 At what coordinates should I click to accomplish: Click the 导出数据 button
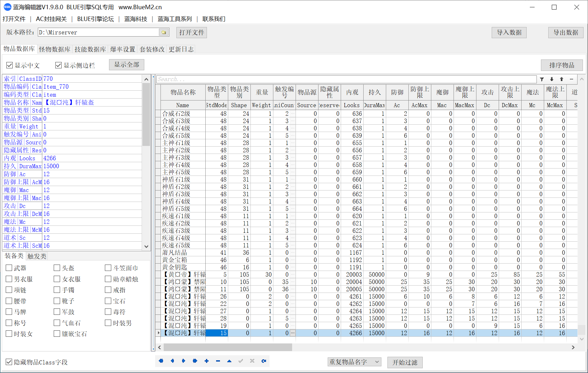point(566,32)
